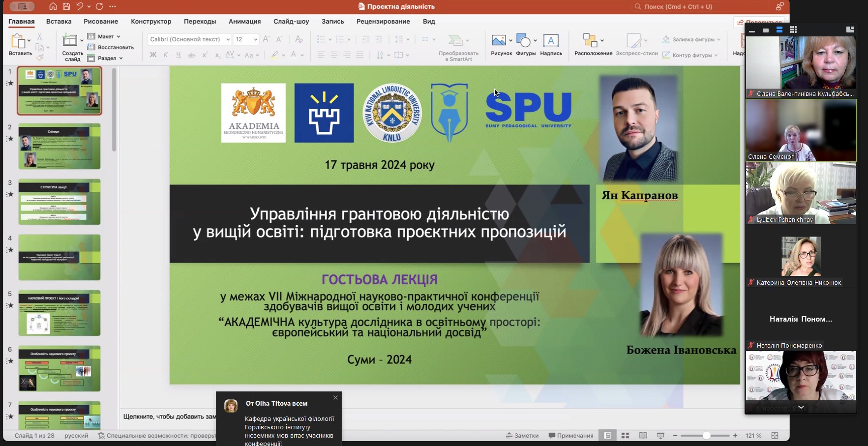Open the Фигуры shapes gallery
This screenshot has height=446, width=868.
pyautogui.click(x=526, y=45)
